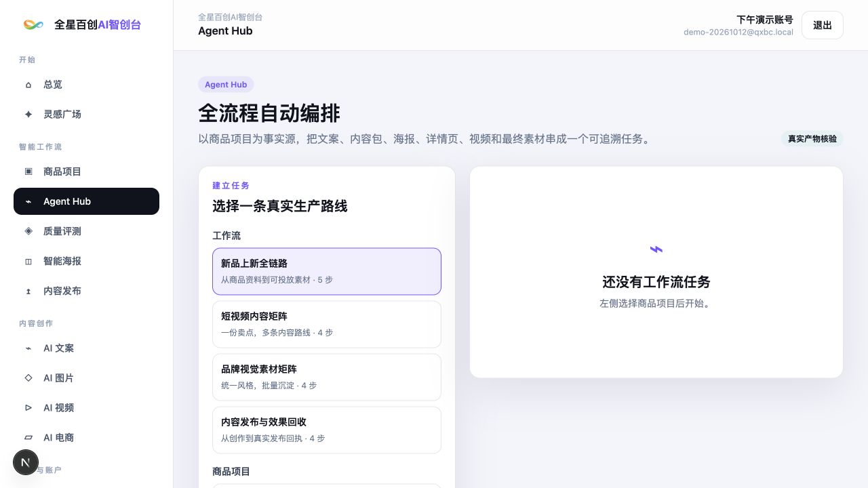868x488 pixels.
Task: Select the 短视频内容矩阵 workflow
Action: (x=327, y=324)
